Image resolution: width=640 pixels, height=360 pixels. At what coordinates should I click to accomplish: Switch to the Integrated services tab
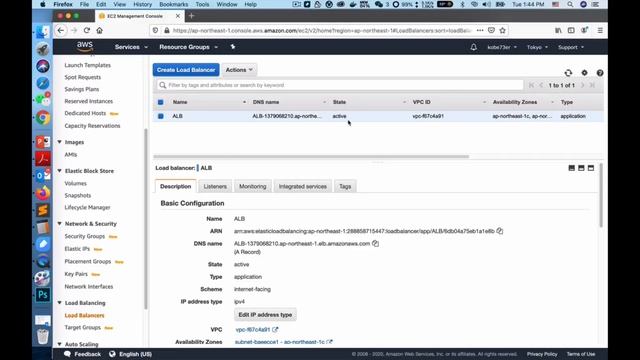pyautogui.click(x=302, y=186)
